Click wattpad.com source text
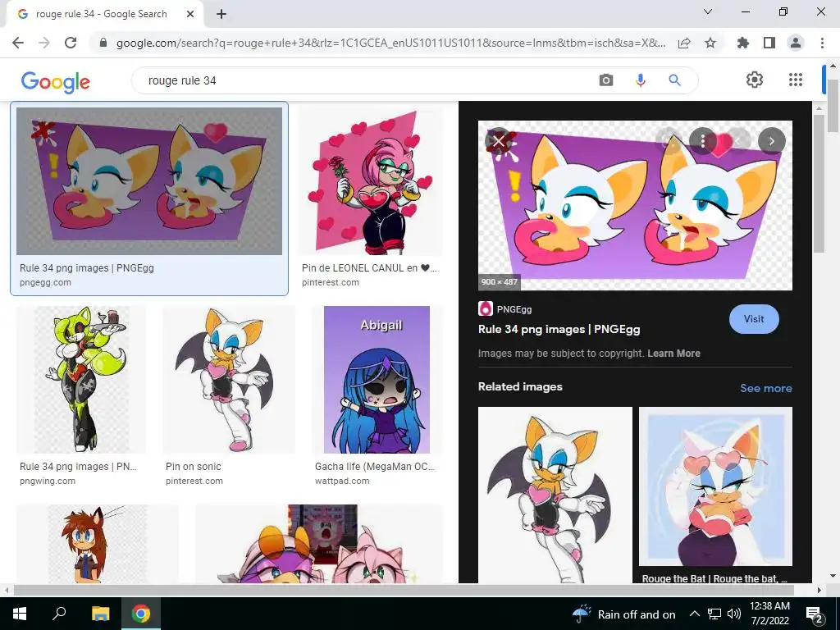Viewport: 840px width, 630px height. (342, 481)
